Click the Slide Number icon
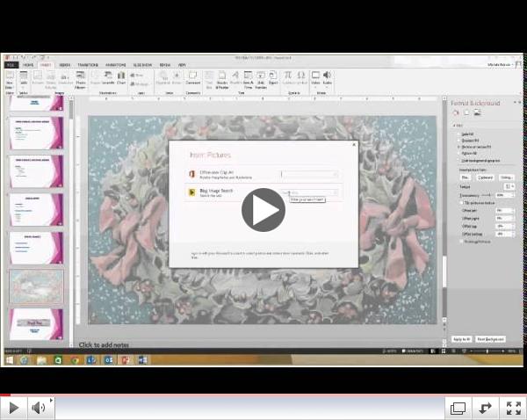This screenshot has width=527, height=420. click(261, 80)
